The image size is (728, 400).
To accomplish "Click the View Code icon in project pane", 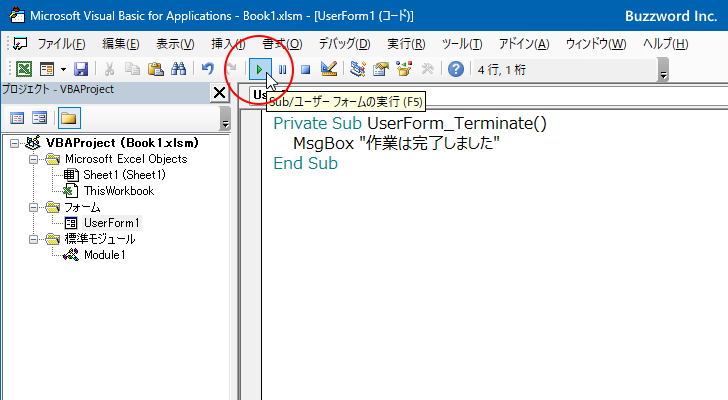I will tap(17, 118).
